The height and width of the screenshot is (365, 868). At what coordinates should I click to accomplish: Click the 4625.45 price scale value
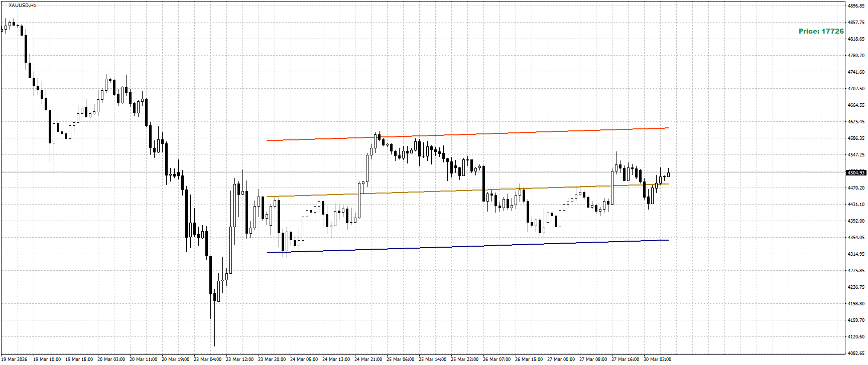(x=856, y=122)
